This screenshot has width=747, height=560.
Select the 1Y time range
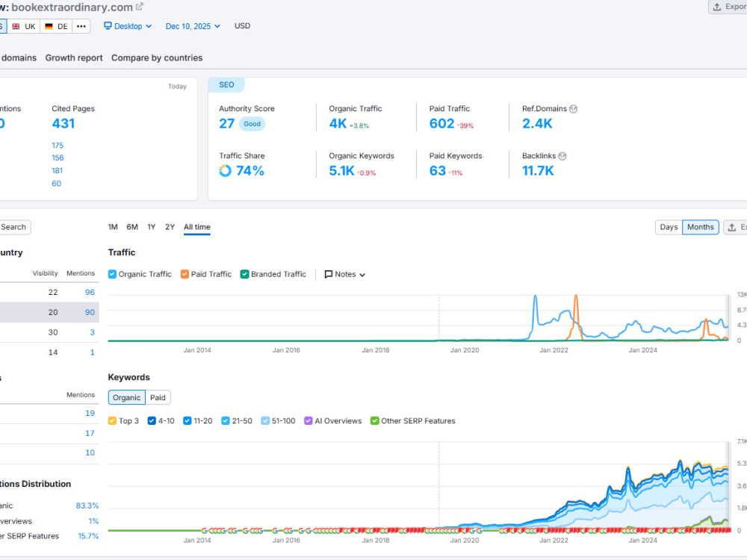152,227
